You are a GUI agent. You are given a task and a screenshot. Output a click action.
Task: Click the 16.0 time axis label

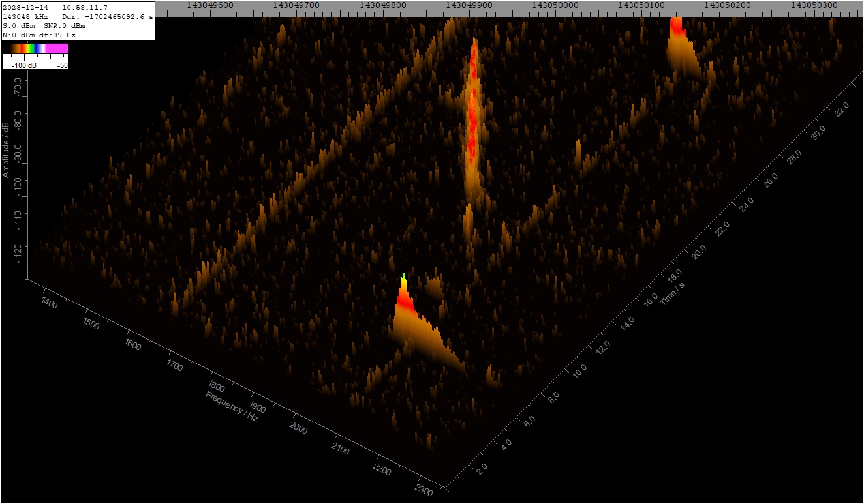point(651,301)
